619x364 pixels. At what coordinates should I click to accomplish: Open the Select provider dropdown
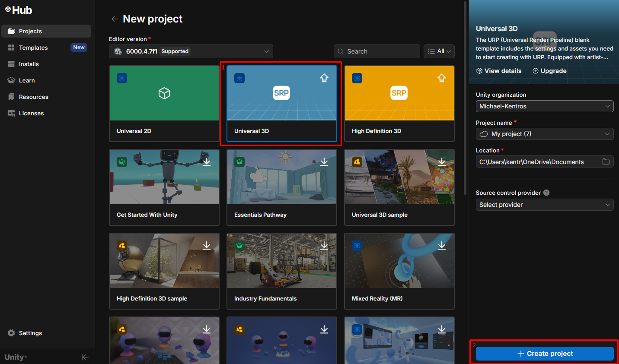[545, 205]
